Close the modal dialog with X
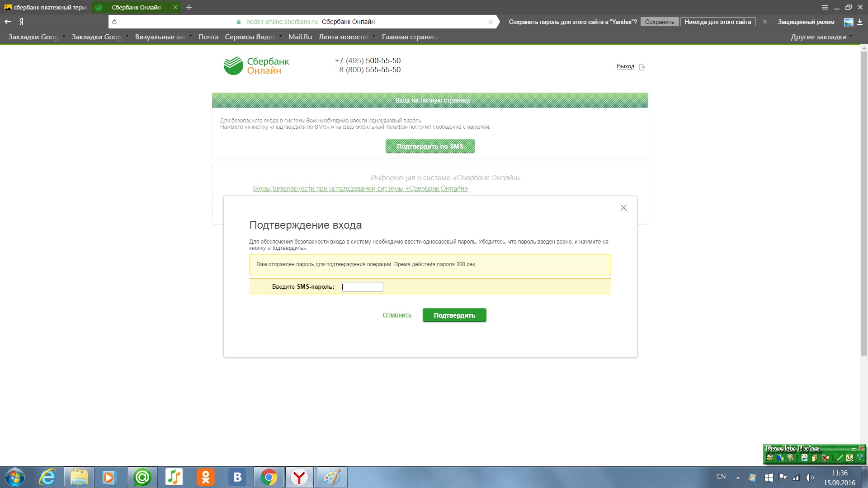 623,208
